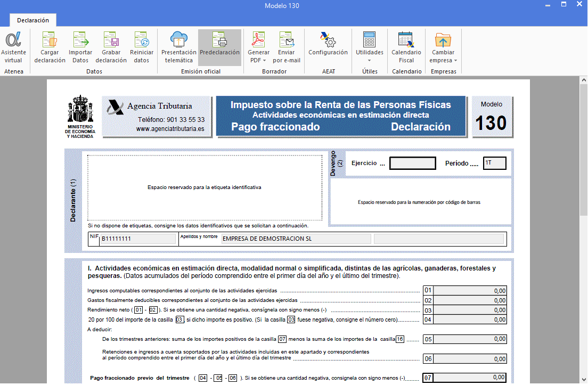The width and height of the screenshot is (588, 385).
Task: Click the value field of casilla 04
Action: coord(470,320)
